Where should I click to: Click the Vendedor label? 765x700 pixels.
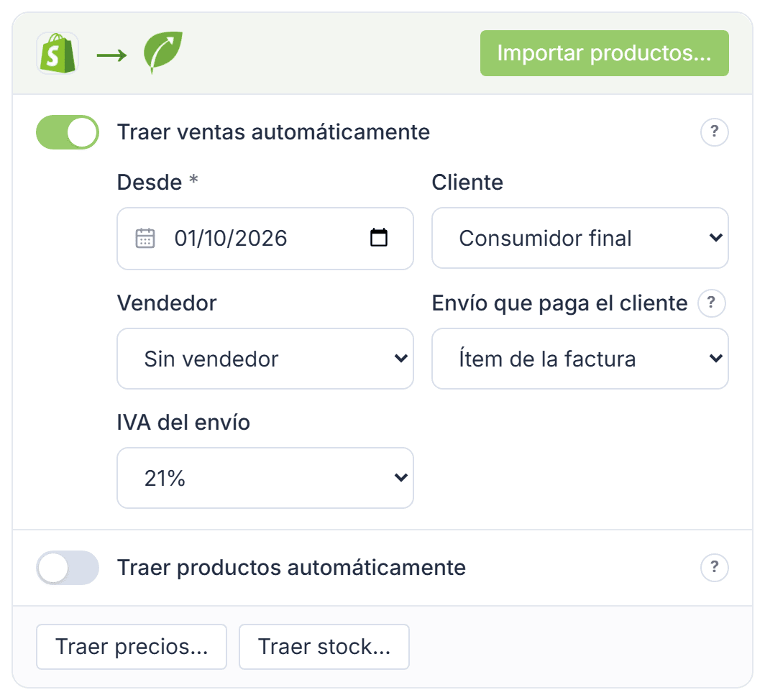tap(167, 303)
